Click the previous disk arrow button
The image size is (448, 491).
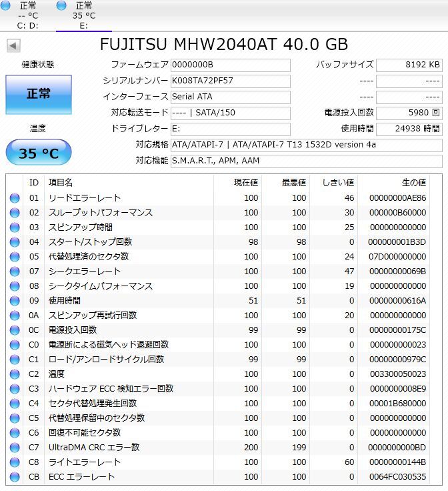pyautogui.click(x=13, y=46)
